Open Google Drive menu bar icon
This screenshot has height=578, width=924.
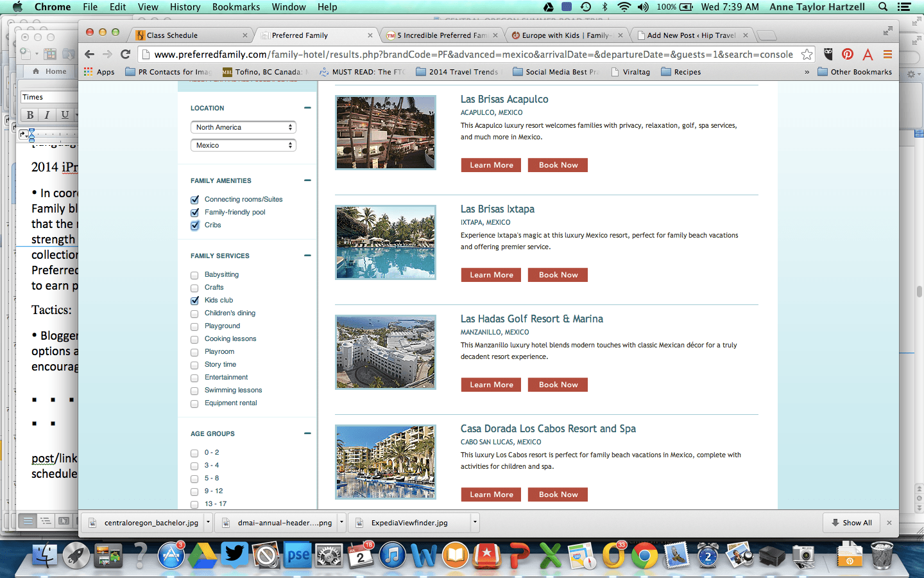point(549,7)
